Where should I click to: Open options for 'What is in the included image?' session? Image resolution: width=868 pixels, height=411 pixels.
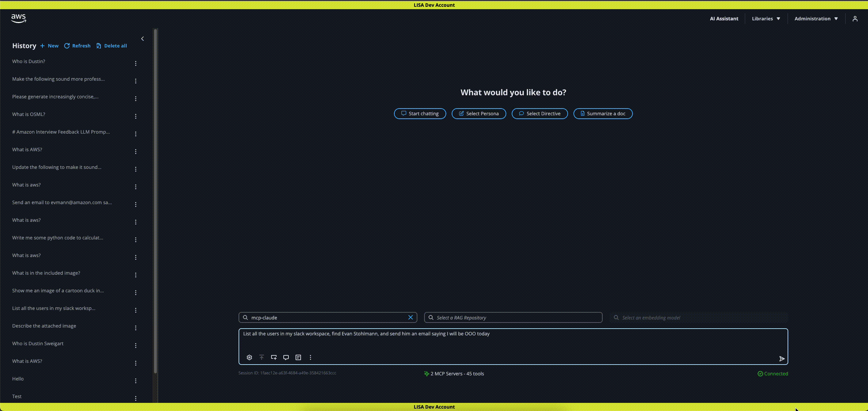pyautogui.click(x=136, y=275)
